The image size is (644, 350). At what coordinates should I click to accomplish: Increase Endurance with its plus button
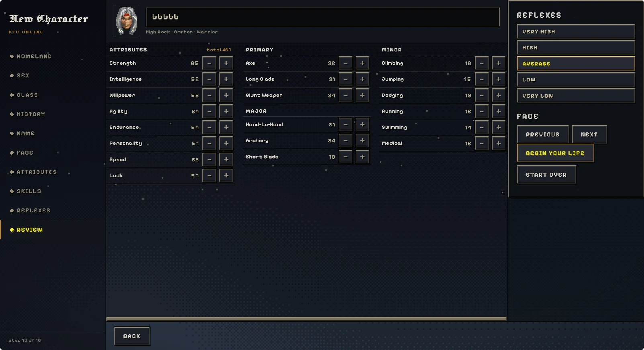226,127
